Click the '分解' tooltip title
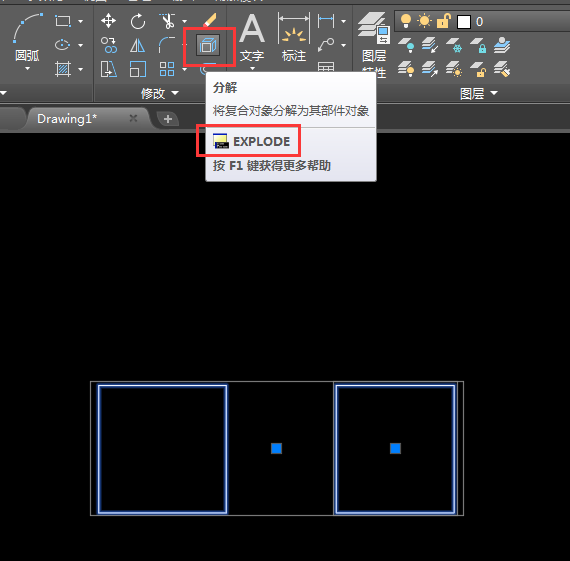This screenshot has width=570, height=561. pyautogui.click(x=225, y=88)
